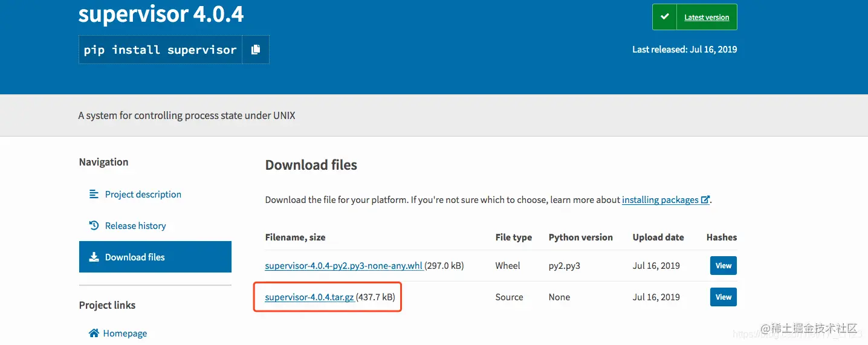Click the Download files arrow icon

pos(94,257)
